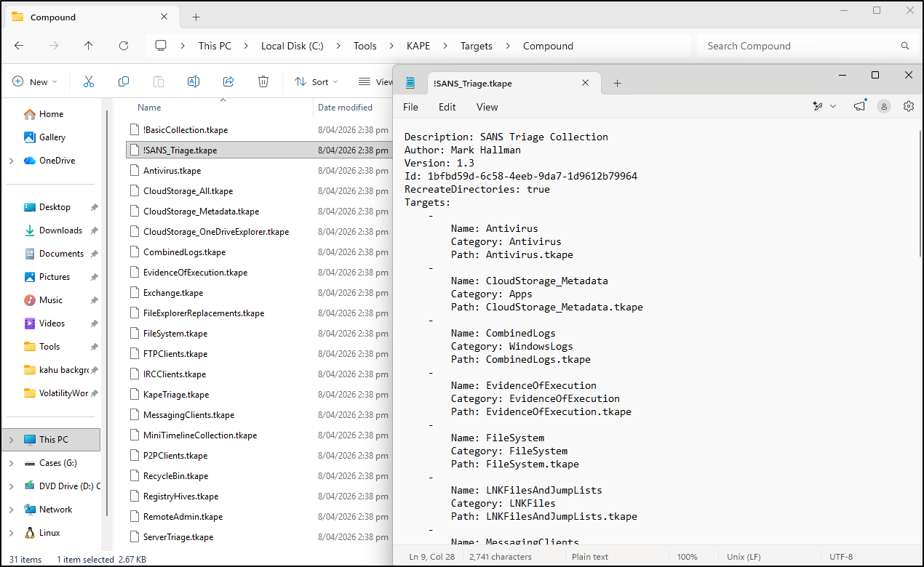The width and height of the screenshot is (924, 567).
Task: Open the Desktop quick access folder
Action: pyautogui.click(x=55, y=207)
